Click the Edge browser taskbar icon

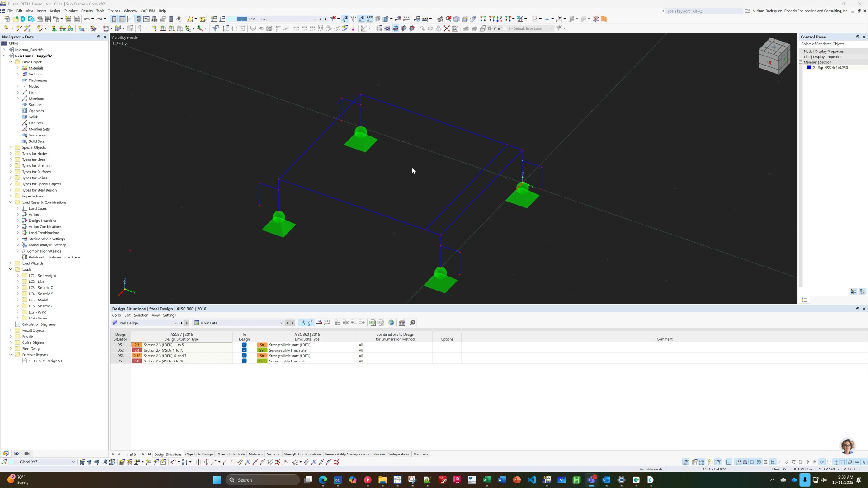323,480
